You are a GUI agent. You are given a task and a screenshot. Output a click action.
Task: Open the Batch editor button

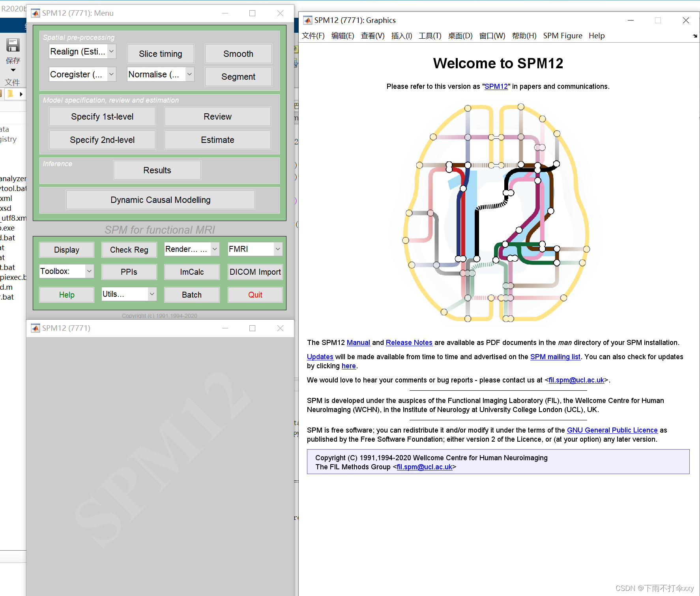pyautogui.click(x=192, y=295)
